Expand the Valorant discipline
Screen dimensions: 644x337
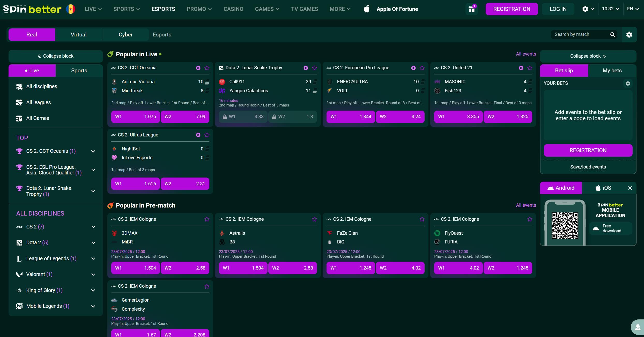coord(93,274)
